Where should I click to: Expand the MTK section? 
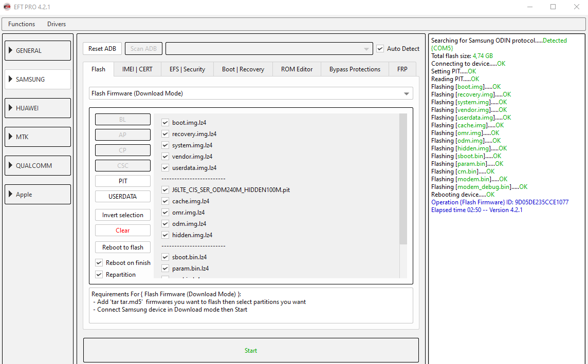[x=38, y=137]
